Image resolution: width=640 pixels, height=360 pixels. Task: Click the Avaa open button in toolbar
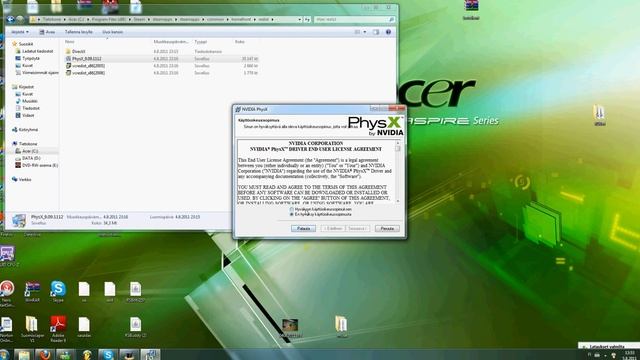click(x=47, y=32)
